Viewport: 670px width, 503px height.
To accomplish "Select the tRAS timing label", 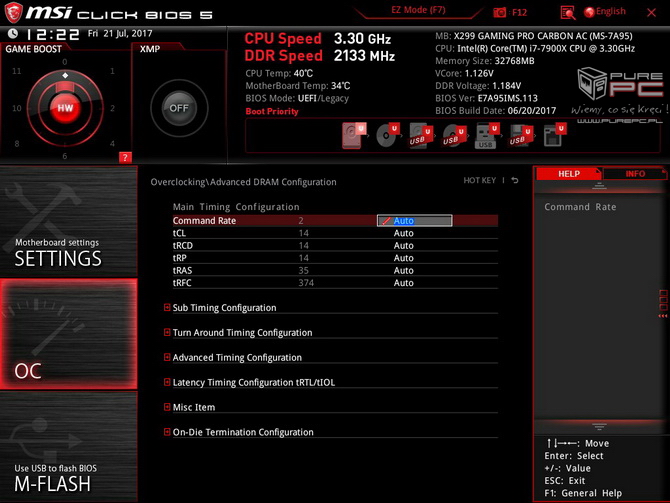I will 182,270.
